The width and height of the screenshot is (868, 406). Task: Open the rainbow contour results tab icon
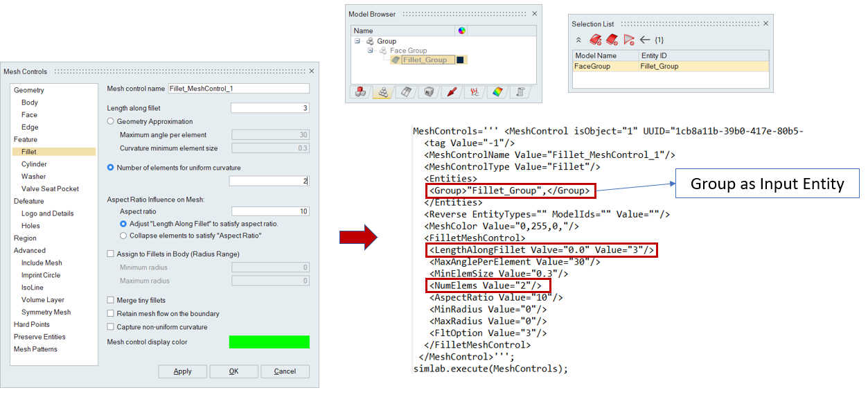[x=497, y=92]
